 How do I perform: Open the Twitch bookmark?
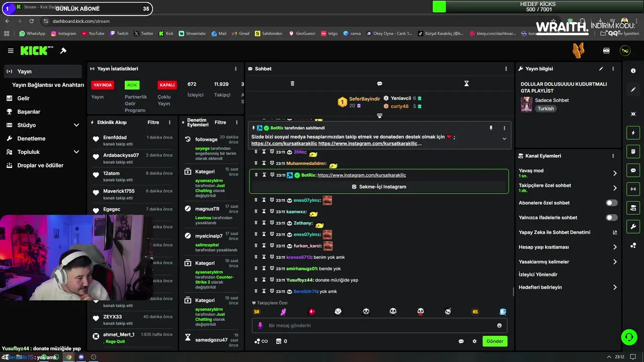(118, 34)
